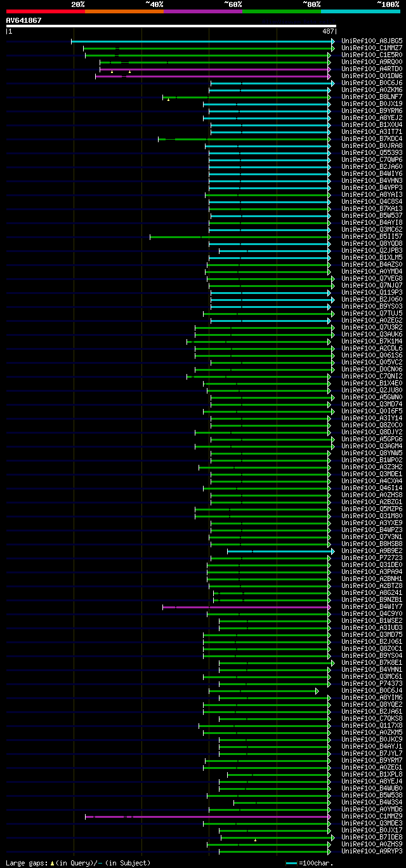Select the UniRef100_A9B9E2 label
Viewport: 406px width, 868px height.
(x=372, y=551)
